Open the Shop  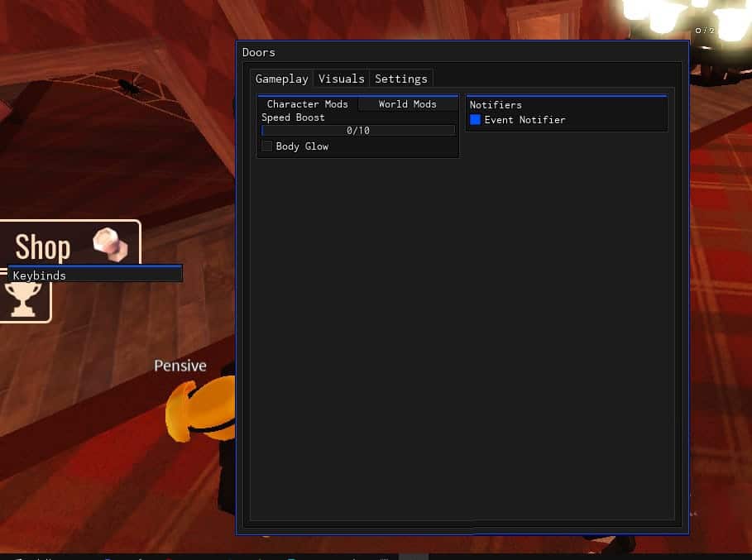[x=42, y=246]
